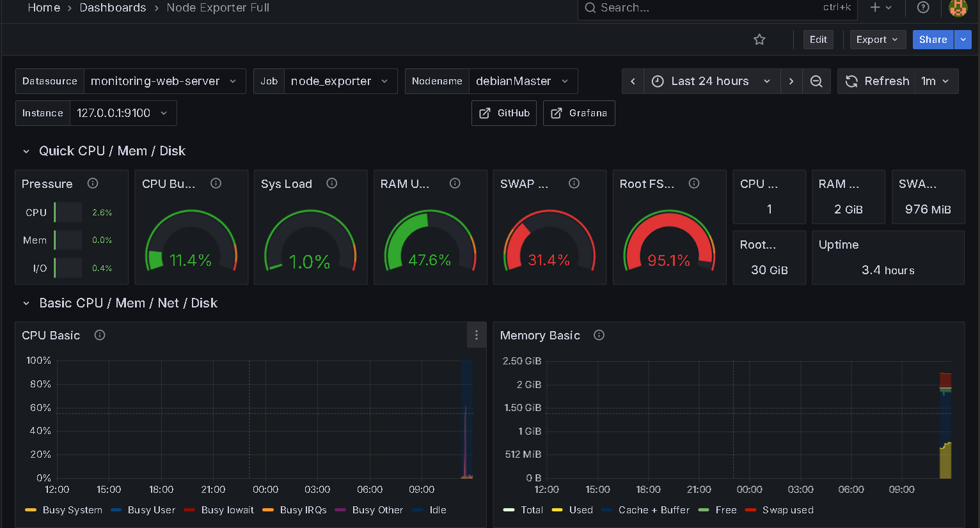The height and width of the screenshot is (528, 980).
Task: Click the Edit button
Action: (x=818, y=40)
